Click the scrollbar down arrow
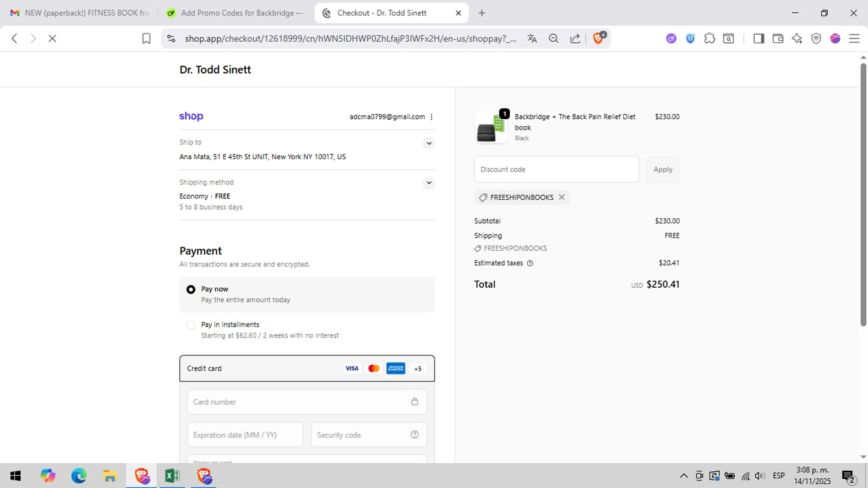 coord(863,457)
